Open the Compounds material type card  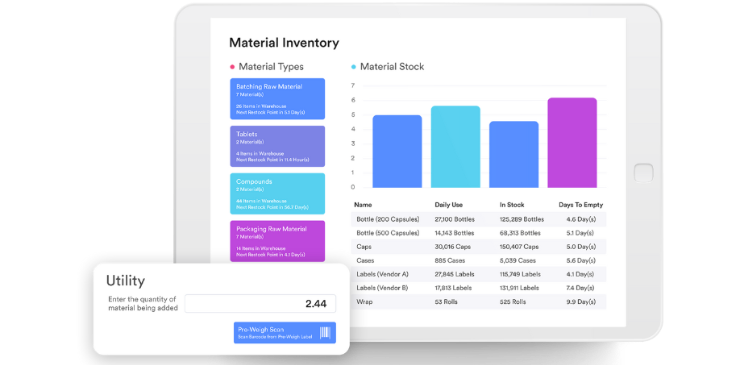pos(278,194)
